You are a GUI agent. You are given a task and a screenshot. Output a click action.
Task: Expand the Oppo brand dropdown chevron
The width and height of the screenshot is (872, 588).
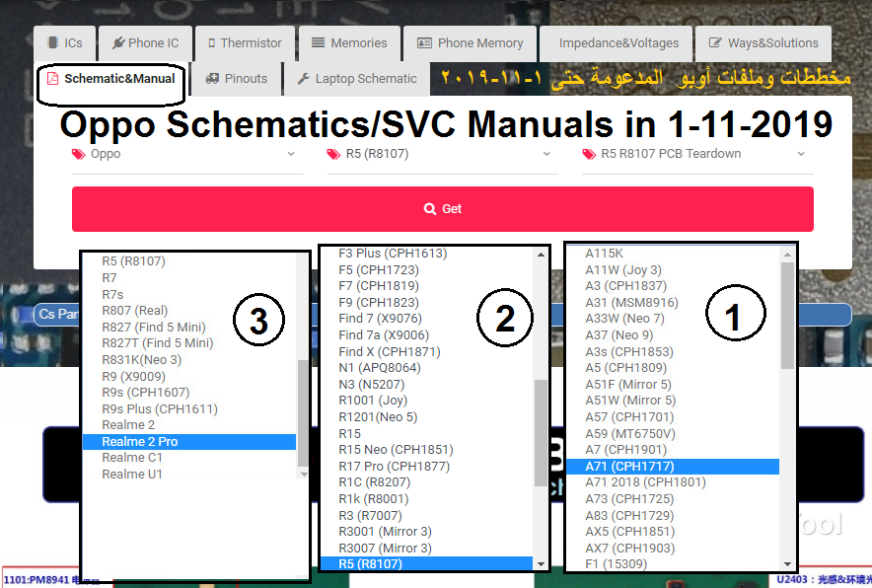click(291, 154)
